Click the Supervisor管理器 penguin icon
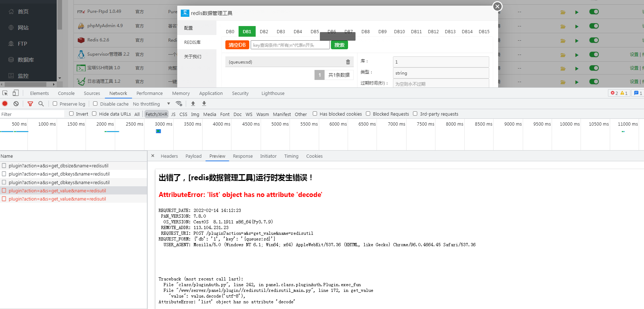The width and height of the screenshot is (644, 309). [81, 54]
